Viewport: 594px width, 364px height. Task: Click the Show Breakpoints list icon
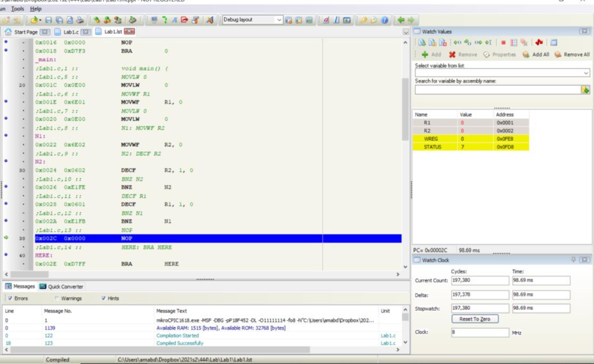[514, 43]
